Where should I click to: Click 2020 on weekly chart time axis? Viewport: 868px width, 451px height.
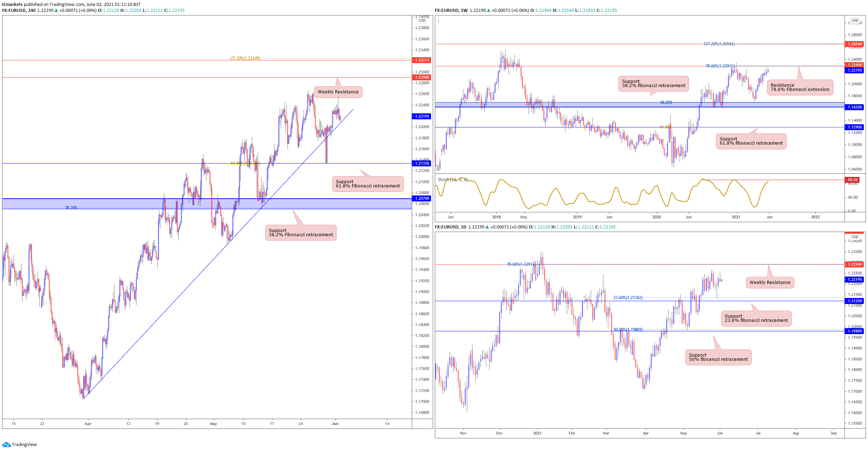coord(657,217)
